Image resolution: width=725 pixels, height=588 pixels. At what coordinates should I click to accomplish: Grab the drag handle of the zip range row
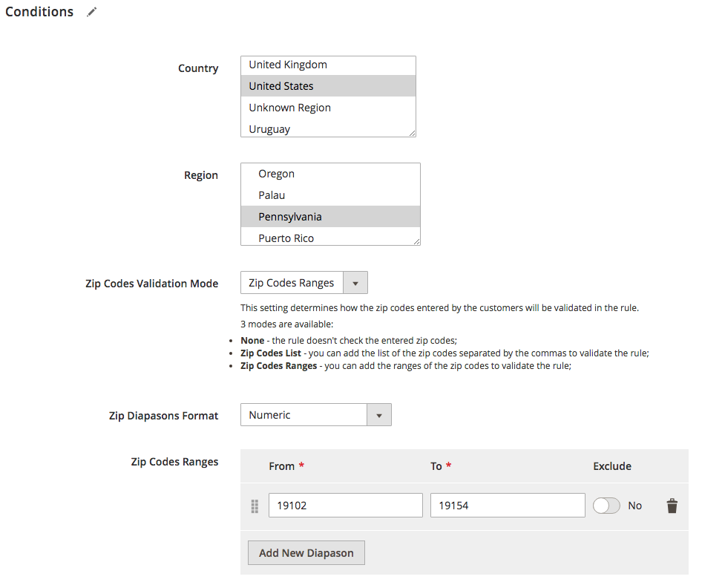pos(255,506)
